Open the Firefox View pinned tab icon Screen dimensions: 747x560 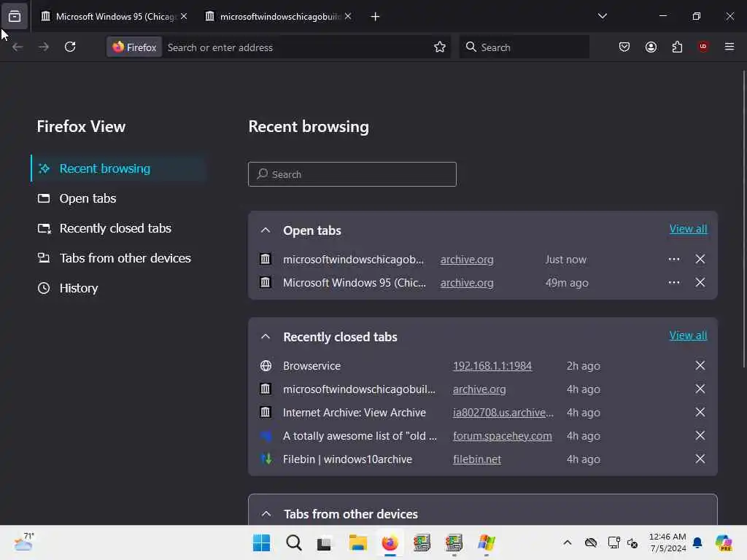point(15,17)
